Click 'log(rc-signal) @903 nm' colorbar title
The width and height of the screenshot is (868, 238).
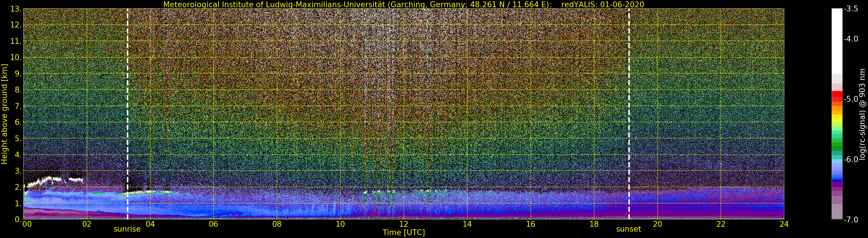[863, 114]
